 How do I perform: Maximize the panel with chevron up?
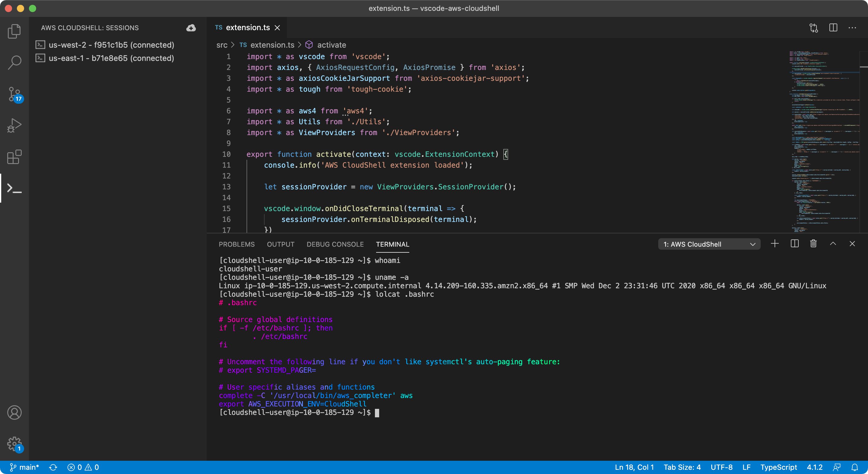click(x=833, y=244)
